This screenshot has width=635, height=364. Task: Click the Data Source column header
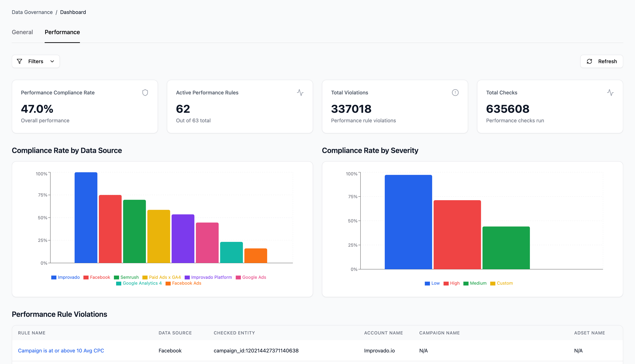(175, 333)
